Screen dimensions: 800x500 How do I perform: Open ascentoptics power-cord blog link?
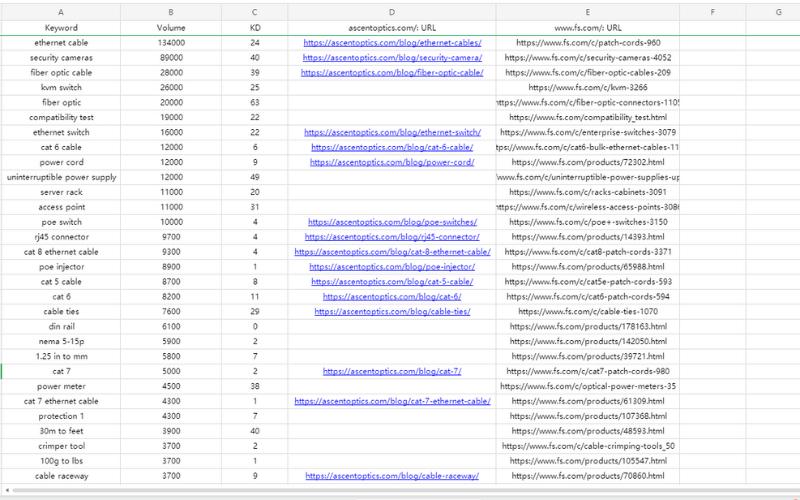point(392,162)
